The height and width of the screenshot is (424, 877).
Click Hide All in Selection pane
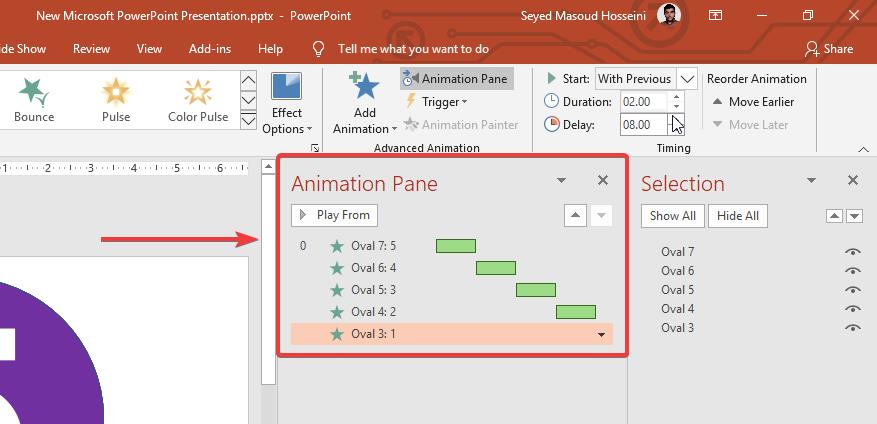point(738,216)
